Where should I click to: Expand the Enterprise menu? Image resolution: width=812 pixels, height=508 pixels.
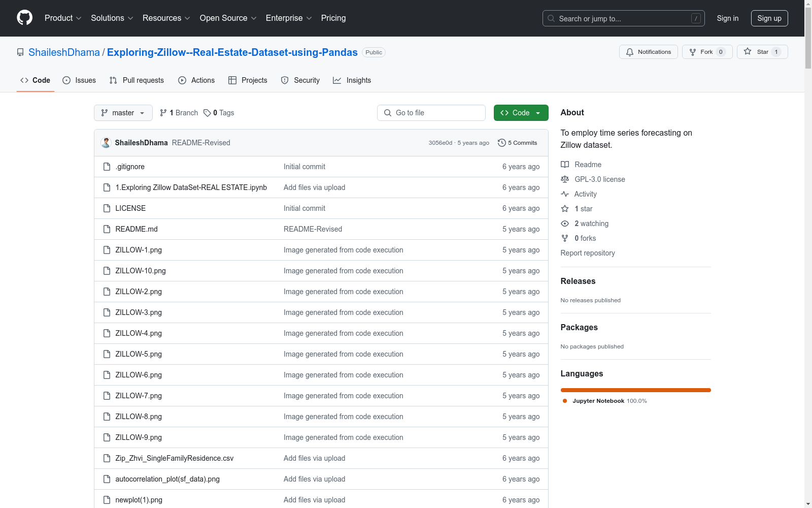(289, 18)
